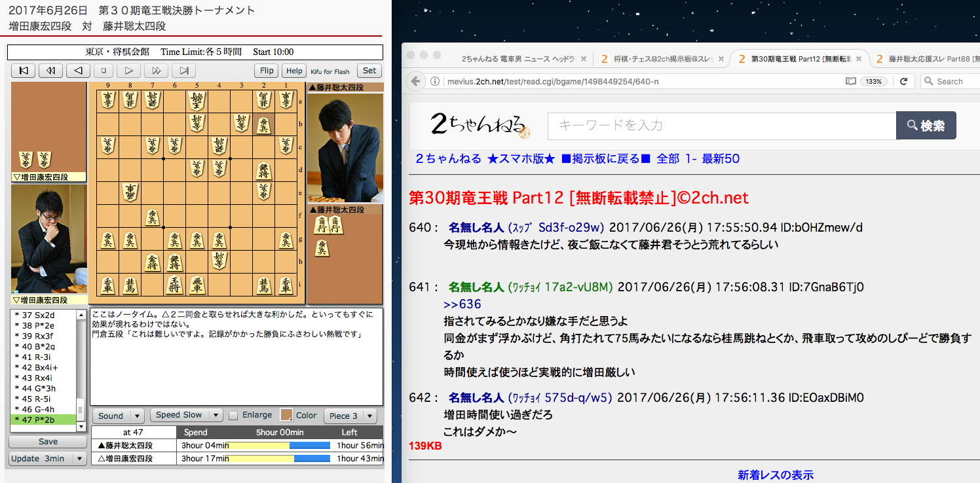This screenshot has height=483, width=980.
Task: Close the 将棋・チェス@2ch掲示板 tab
Action: (x=721, y=59)
